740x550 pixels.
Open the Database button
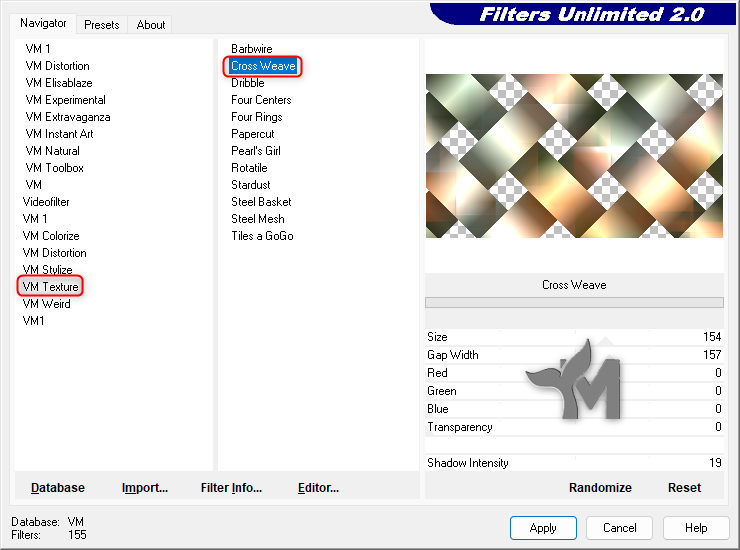pos(58,488)
